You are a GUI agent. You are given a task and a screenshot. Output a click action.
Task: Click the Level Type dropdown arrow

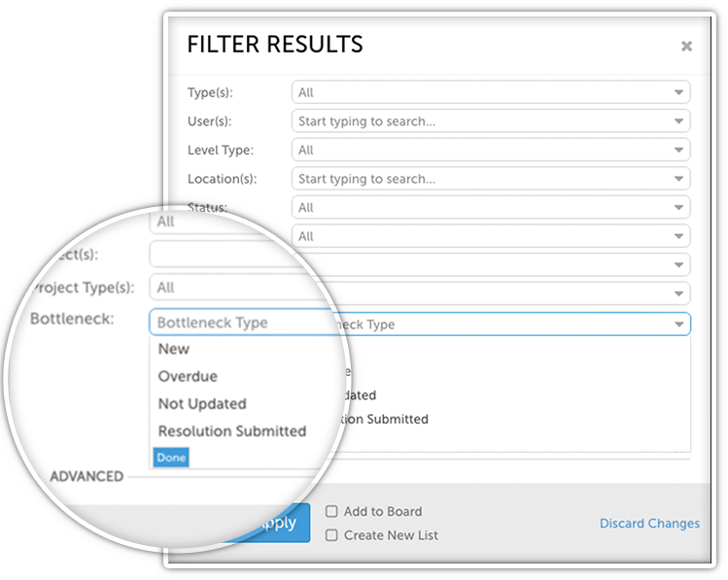pos(678,151)
